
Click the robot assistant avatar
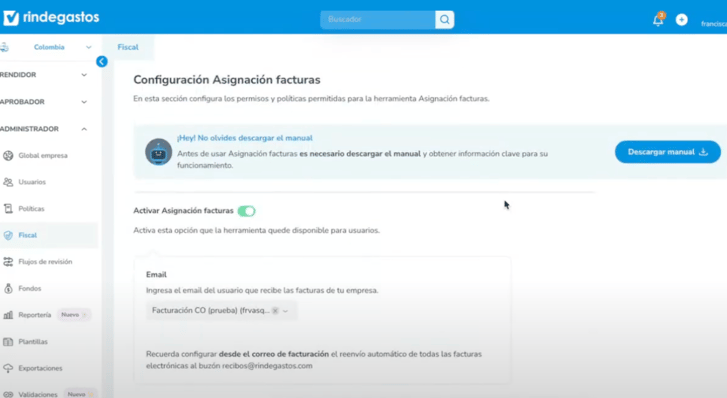(159, 152)
